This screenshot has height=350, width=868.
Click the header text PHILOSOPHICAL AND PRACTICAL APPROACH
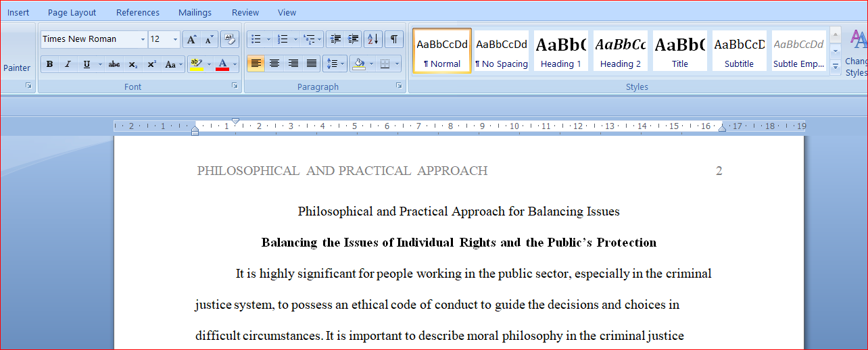tap(342, 171)
